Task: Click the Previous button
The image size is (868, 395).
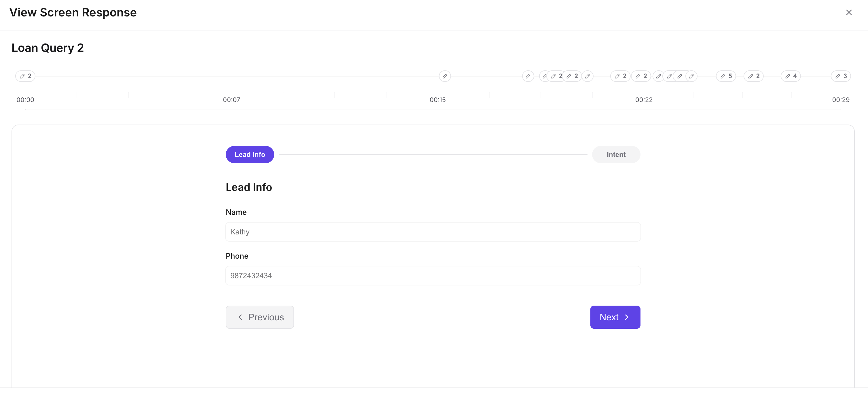Action: click(260, 317)
